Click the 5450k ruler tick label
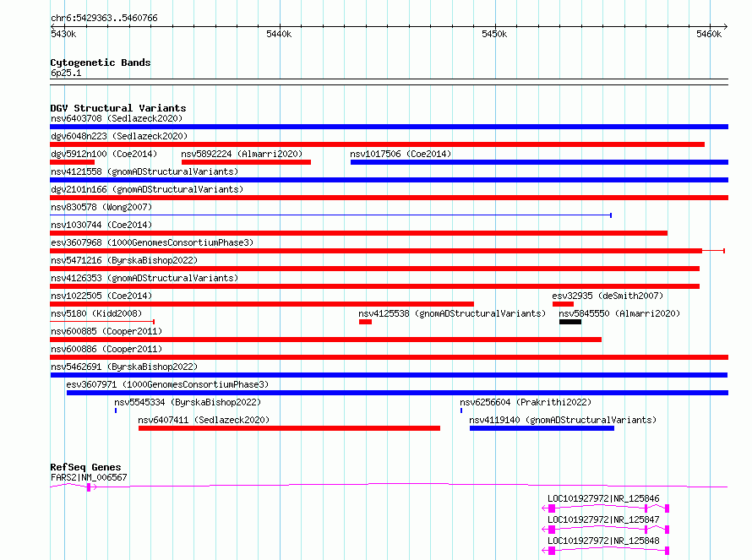The image size is (752, 560). [x=494, y=34]
